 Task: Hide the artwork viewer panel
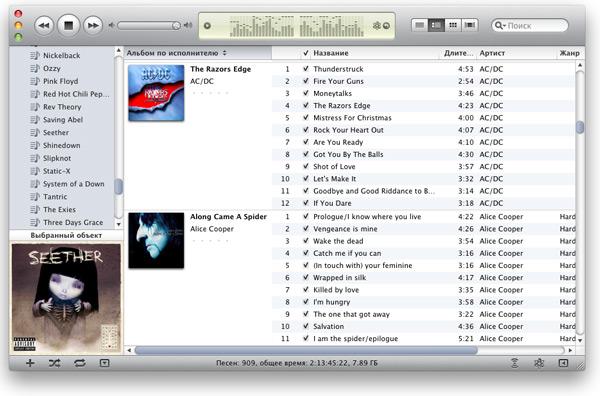tap(104, 363)
